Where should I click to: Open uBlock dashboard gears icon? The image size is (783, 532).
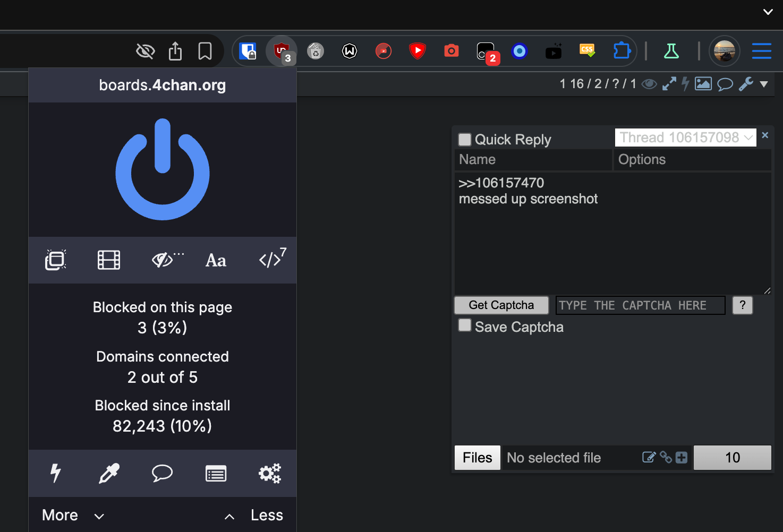[x=269, y=473]
